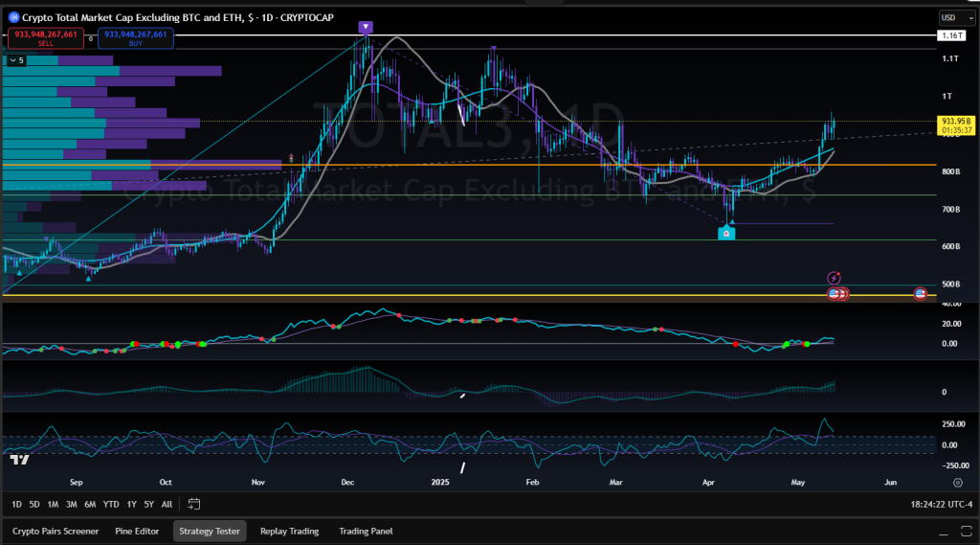Click the 1.16T price line label

pyautogui.click(x=952, y=35)
